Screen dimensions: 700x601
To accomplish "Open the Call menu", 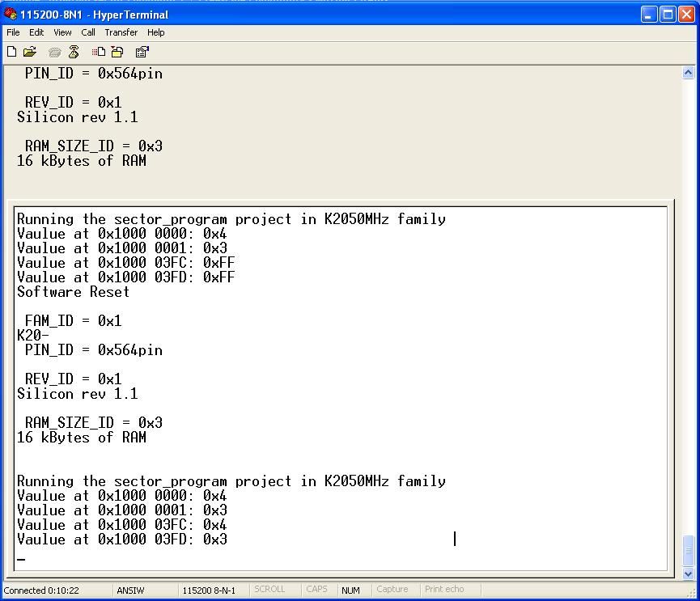I will pos(88,32).
